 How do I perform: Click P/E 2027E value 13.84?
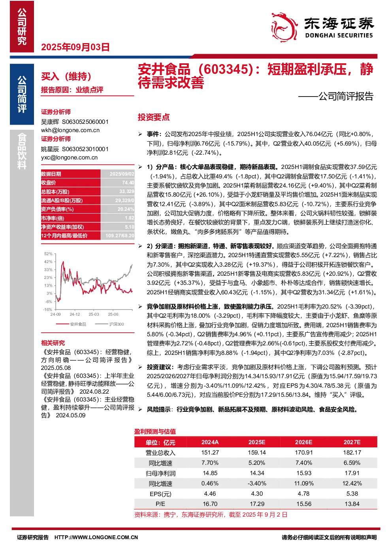(x=352, y=504)
